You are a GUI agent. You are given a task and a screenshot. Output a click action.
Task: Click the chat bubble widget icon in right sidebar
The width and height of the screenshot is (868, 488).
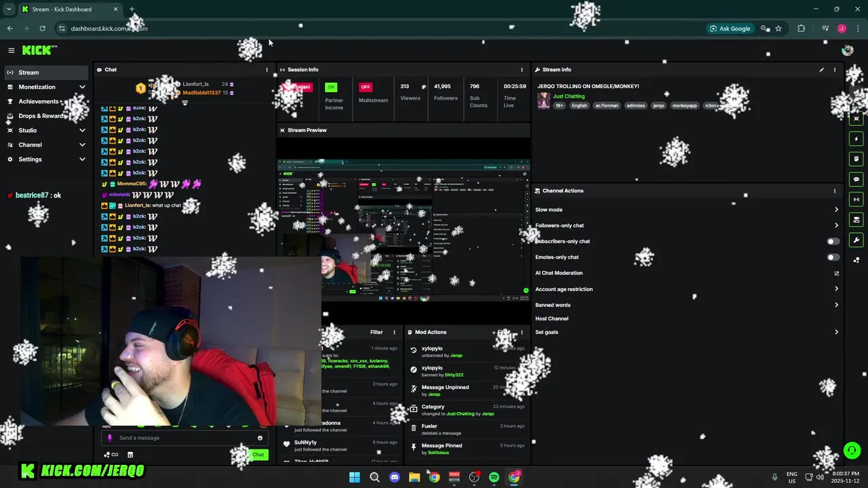[856, 180]
